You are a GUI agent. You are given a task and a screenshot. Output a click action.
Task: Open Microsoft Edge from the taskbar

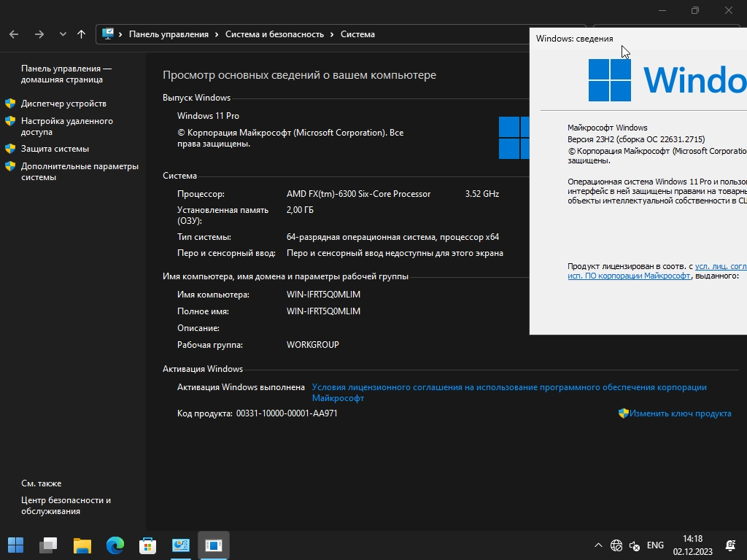(115, 545)
